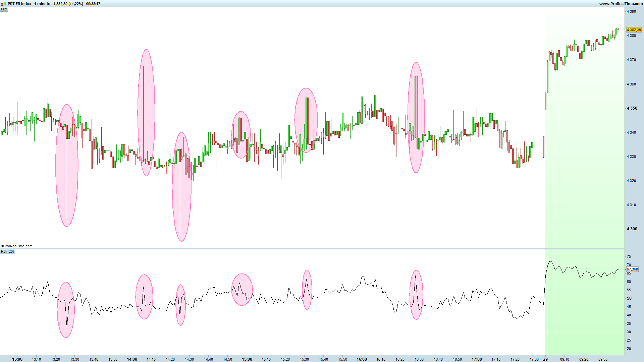The height and width of the screenshot is (362, 644).
Task: Click the 50 level on RSI scale
Action: pos(629,298)
